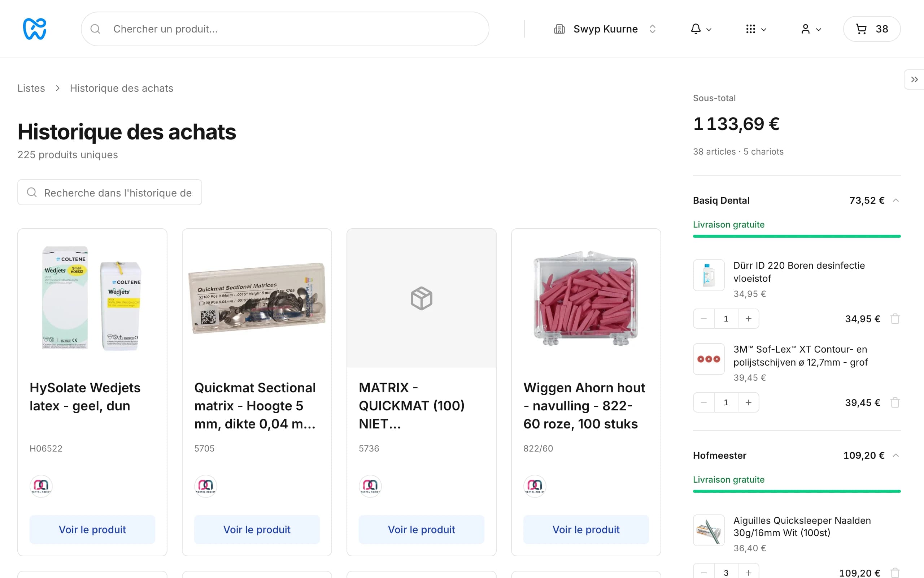The image size is (924, 578).
Task: Focus the purchase history search field
Action: coord(110,192)
